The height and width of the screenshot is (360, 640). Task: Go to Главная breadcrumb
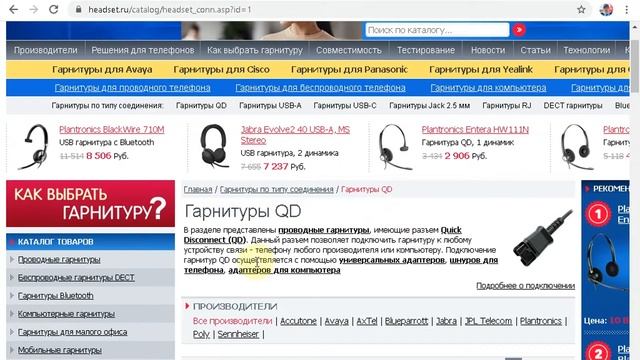click(x=198, y=189)
